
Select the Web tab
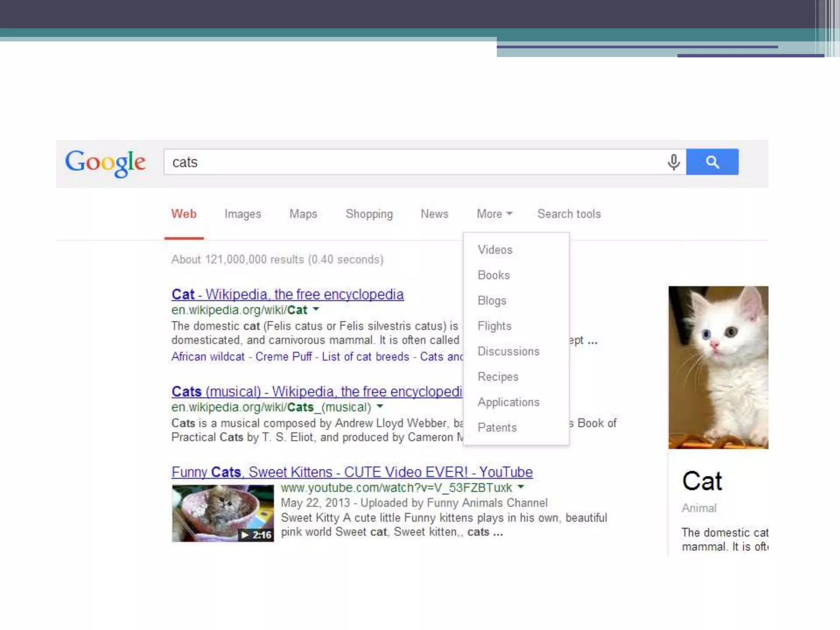[x=184, y=214]
